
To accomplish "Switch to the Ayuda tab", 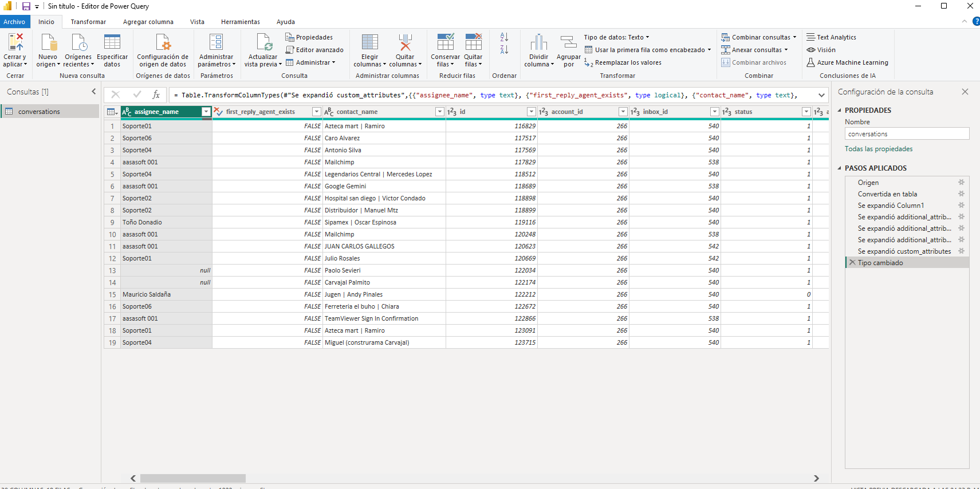I will [286, 22].
